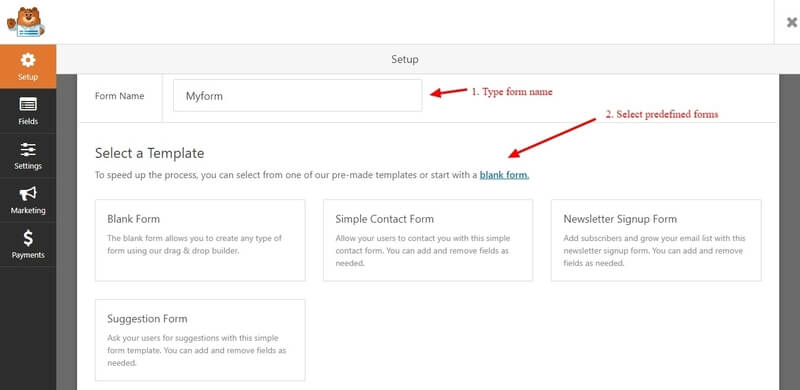Click the Form Name label

119,96
